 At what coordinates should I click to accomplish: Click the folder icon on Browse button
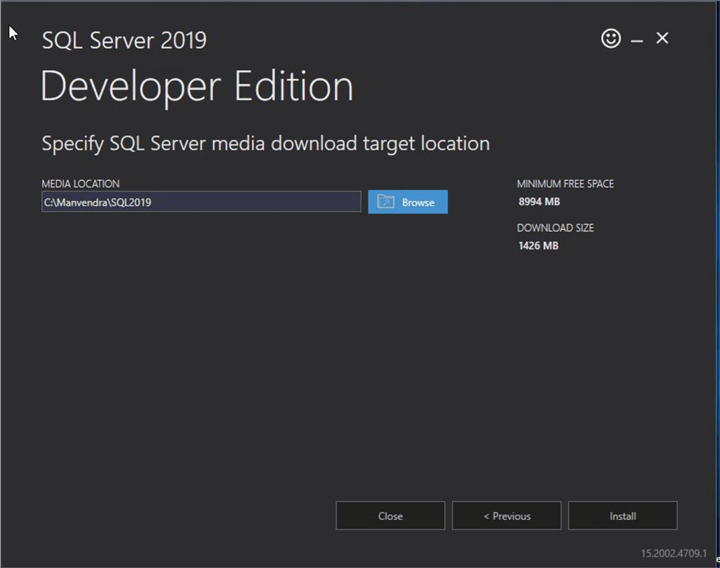click(386, 202)
